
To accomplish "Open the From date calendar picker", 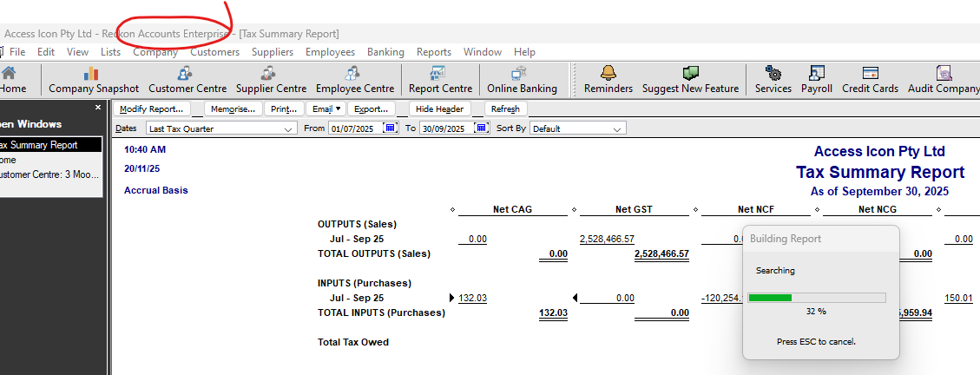I will click(x=391, y=128).
